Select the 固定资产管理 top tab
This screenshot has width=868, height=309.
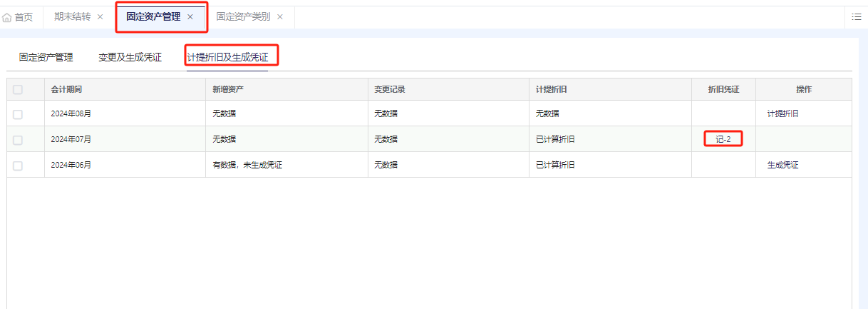pyautogui.click(x=153, y=16)
